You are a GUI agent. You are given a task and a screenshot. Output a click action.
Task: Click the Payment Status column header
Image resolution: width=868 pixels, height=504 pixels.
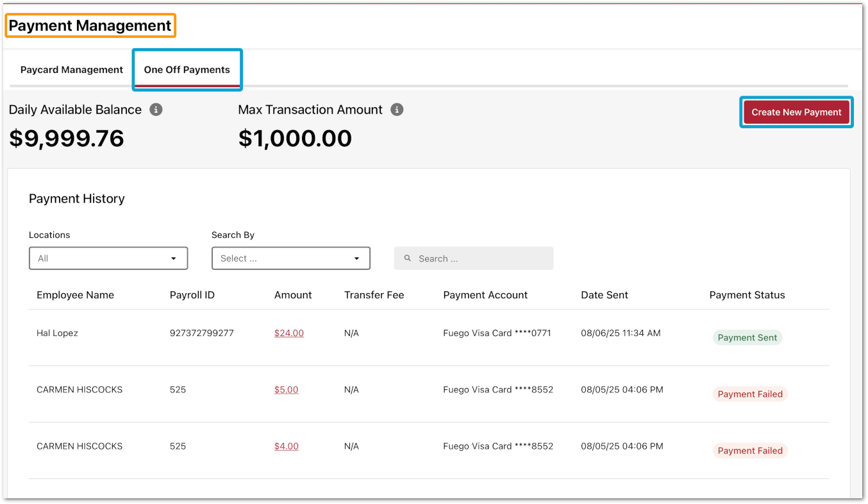point(747,295)
